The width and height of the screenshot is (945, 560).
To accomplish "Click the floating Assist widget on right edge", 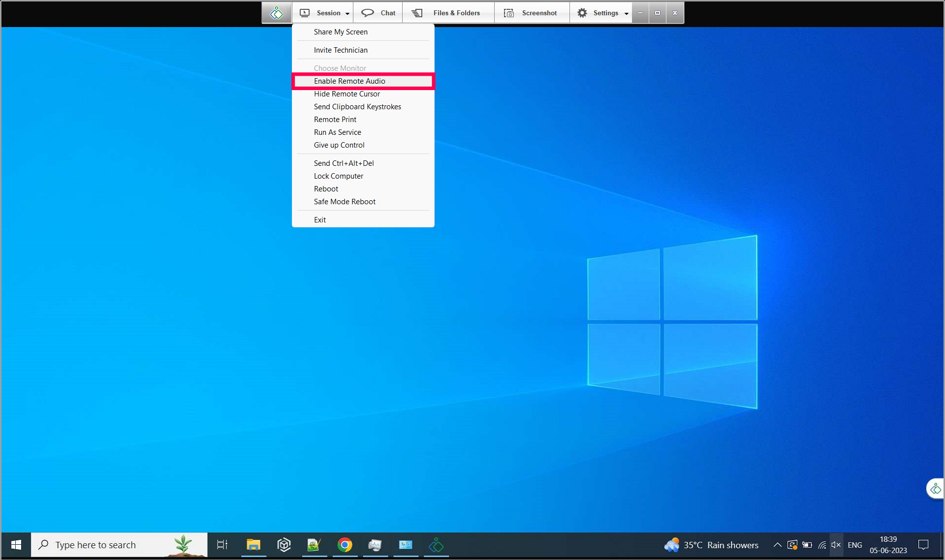I will point(935,489).
